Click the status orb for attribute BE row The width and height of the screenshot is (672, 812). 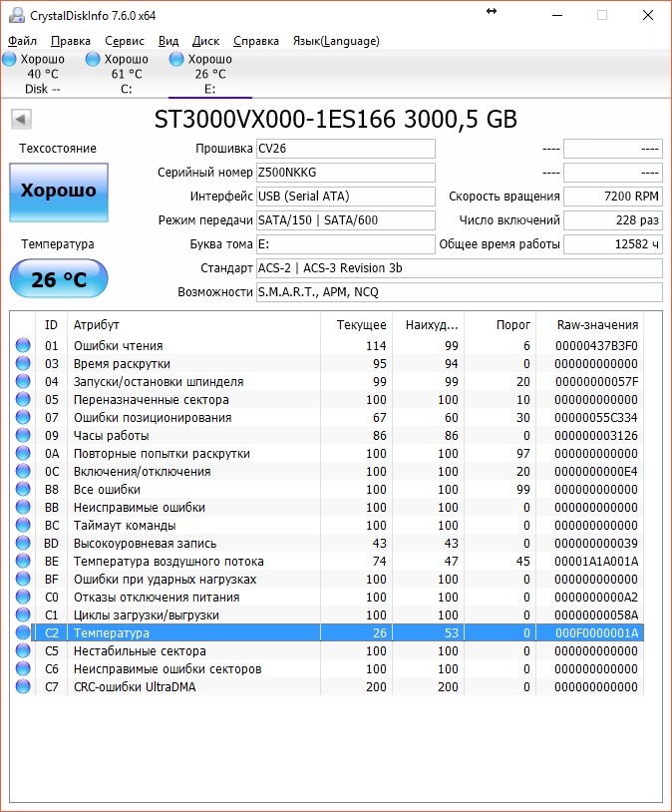coord(23,561)
